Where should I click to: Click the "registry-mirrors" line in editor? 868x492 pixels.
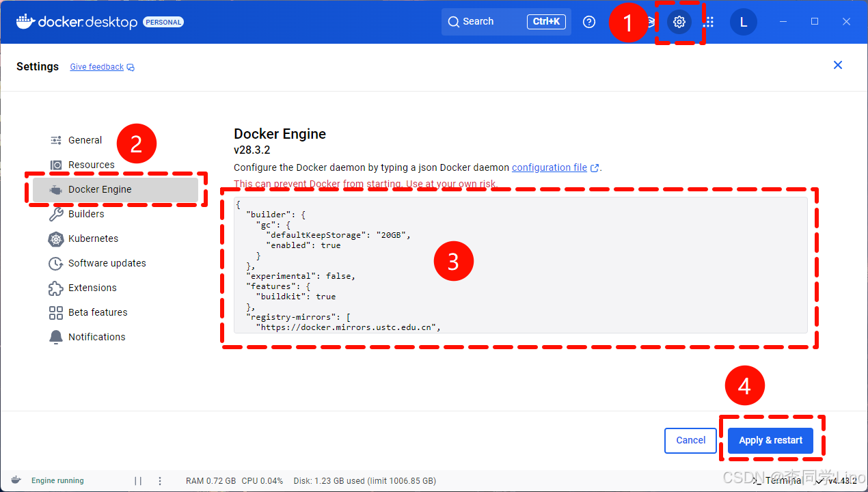click(x=297, y=317)
